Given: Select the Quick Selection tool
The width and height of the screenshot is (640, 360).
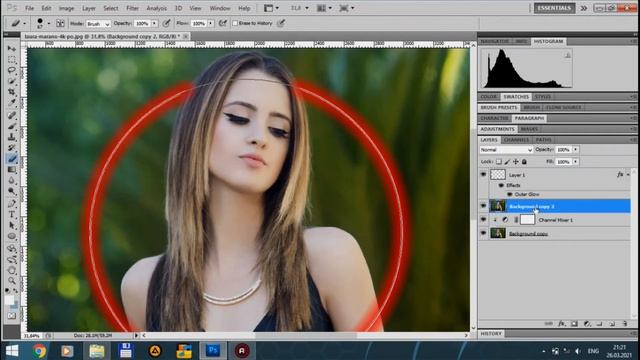Looking at the screenshot, I should (x=11, y=81).
